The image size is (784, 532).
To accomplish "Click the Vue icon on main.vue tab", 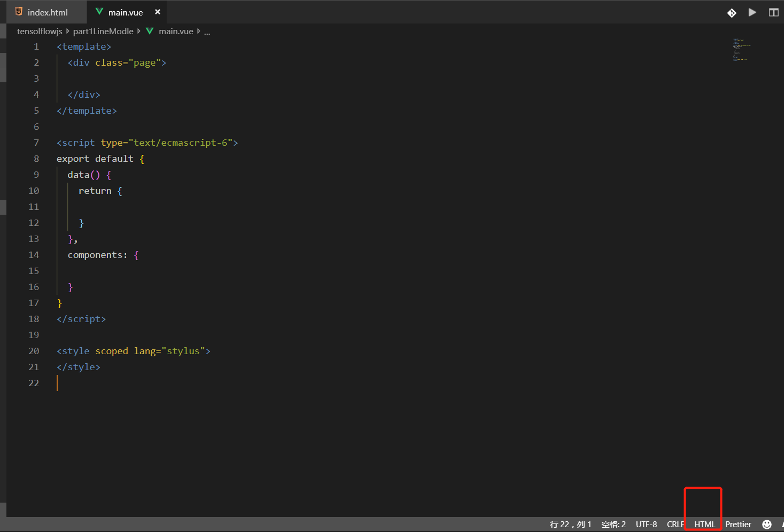I will click(99, 12).
